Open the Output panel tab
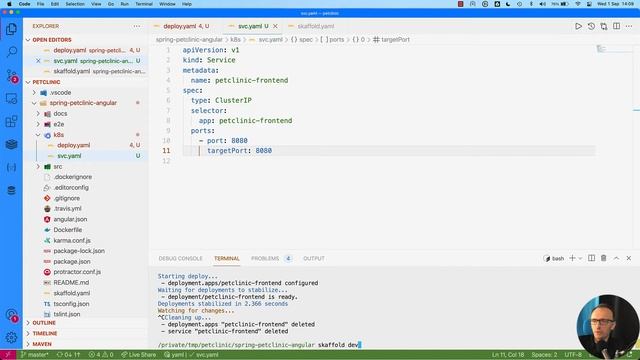Viewport: 640px width, 360px height. (314, 258)
